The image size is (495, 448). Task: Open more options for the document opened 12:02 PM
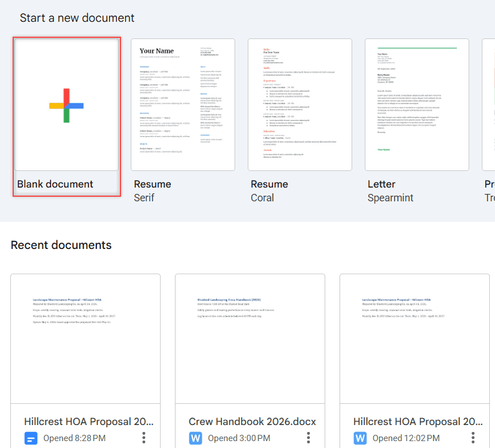(473, 438)
